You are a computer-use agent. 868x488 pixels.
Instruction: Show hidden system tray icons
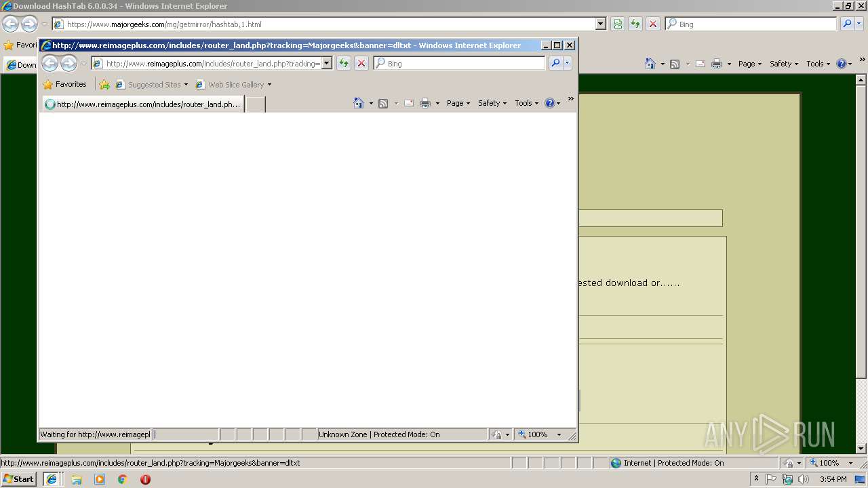[756, 479]
